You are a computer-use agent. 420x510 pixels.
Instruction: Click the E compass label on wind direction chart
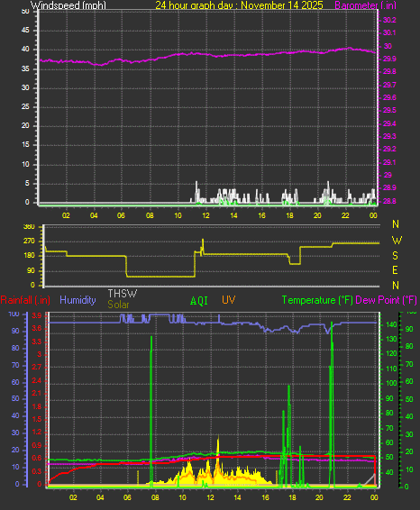395,270
